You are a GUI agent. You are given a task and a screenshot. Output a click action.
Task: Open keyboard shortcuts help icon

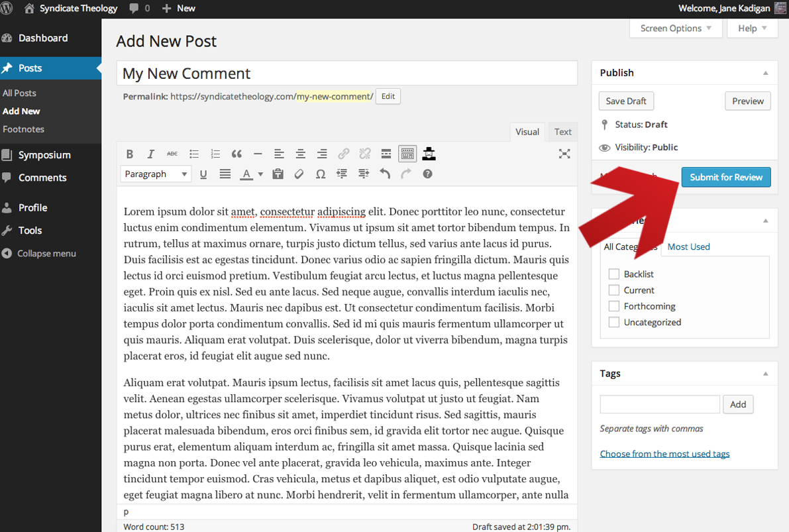(x=427, y=174)
